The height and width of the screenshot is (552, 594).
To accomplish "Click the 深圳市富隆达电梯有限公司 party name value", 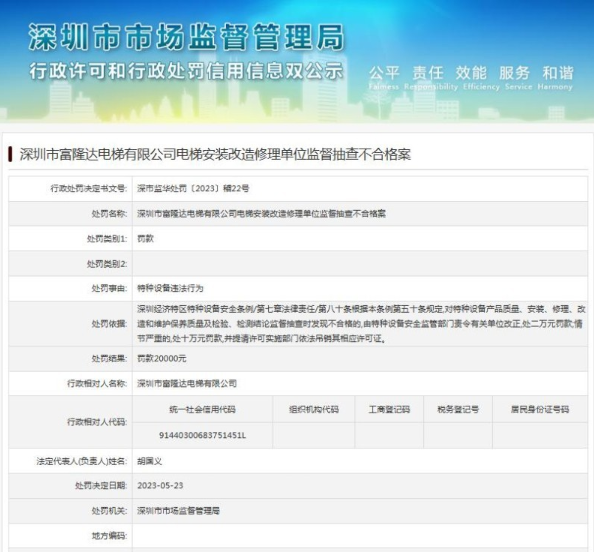I will pos(187,383).
